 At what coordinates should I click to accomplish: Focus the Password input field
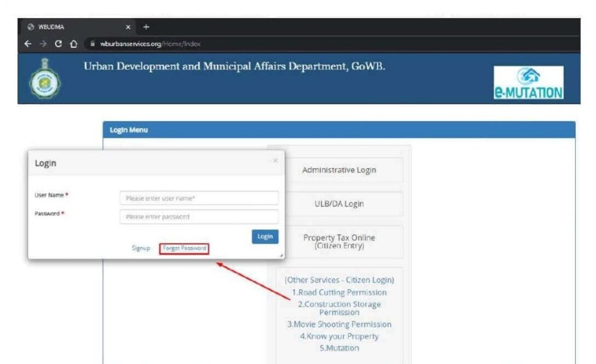point(199,217)
